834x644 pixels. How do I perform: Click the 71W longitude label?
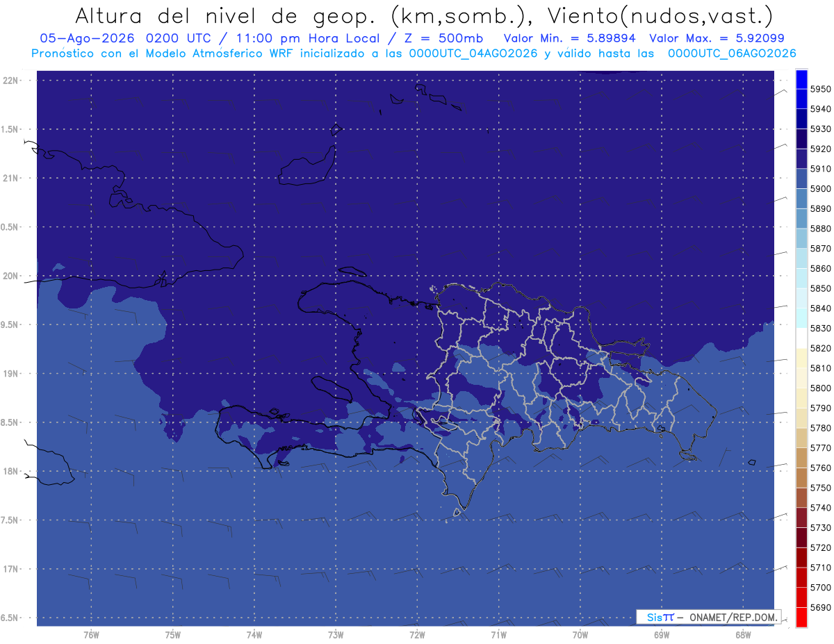coord(498,634)
